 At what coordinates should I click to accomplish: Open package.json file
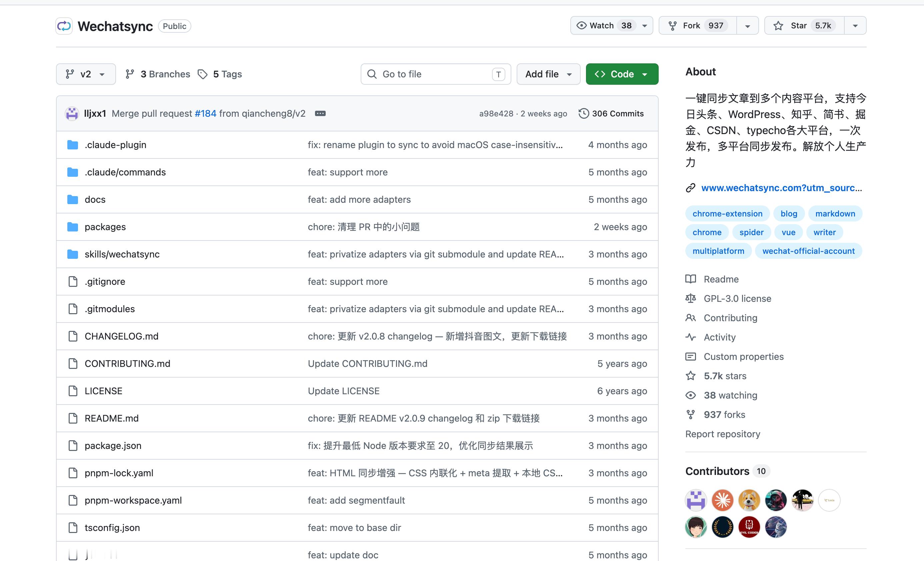(113, 446)
